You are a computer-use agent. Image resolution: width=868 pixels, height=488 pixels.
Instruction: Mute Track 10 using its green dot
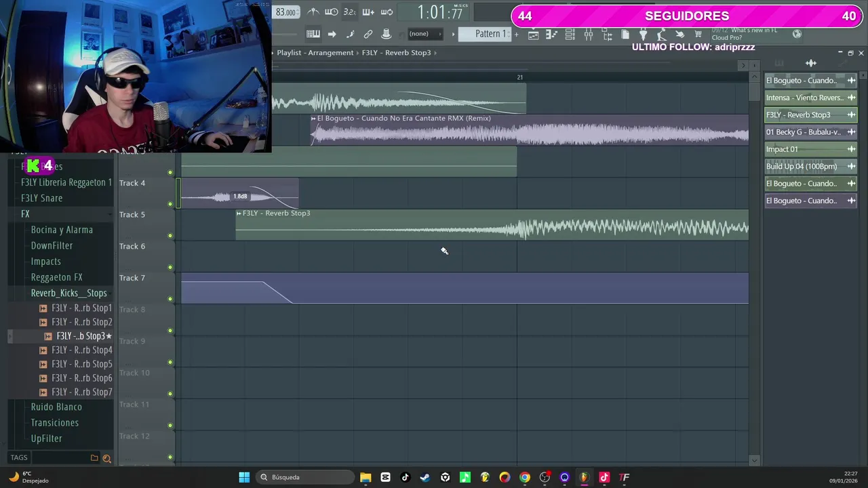tap(170, 394)
